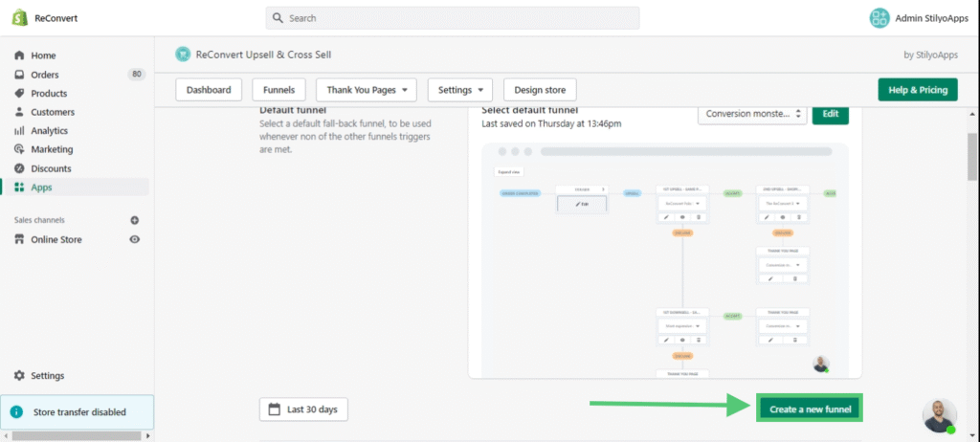Open Discounts in the sidebar
Image resolution: width=980 pixels, height=442 pixels.
(x=52, y=168)
